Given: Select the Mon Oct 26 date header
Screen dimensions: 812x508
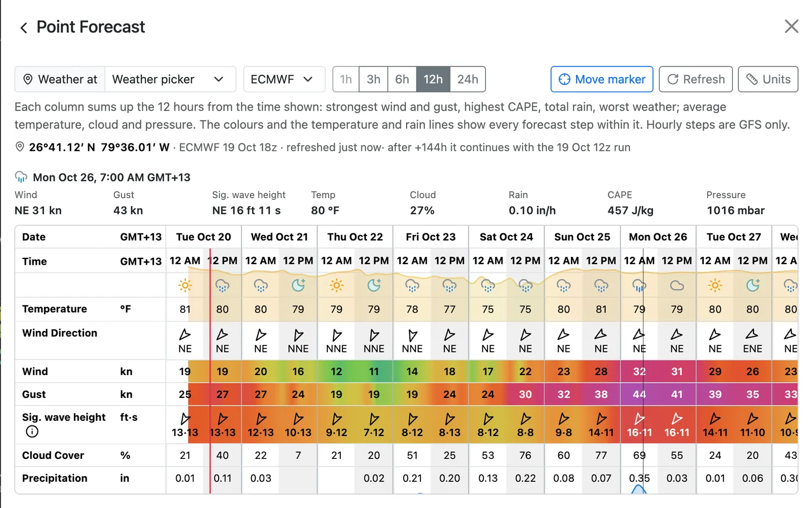Looking at the screenshot, I should 658,237.
